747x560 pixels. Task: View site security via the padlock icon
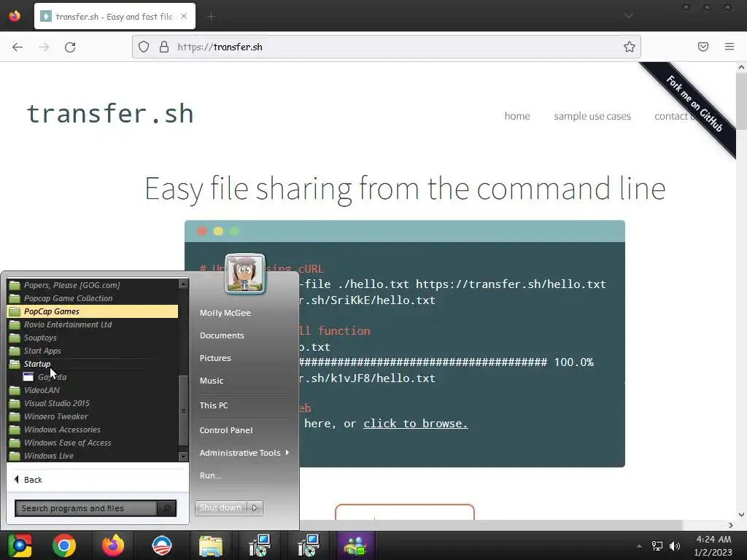tap(164, 47)
